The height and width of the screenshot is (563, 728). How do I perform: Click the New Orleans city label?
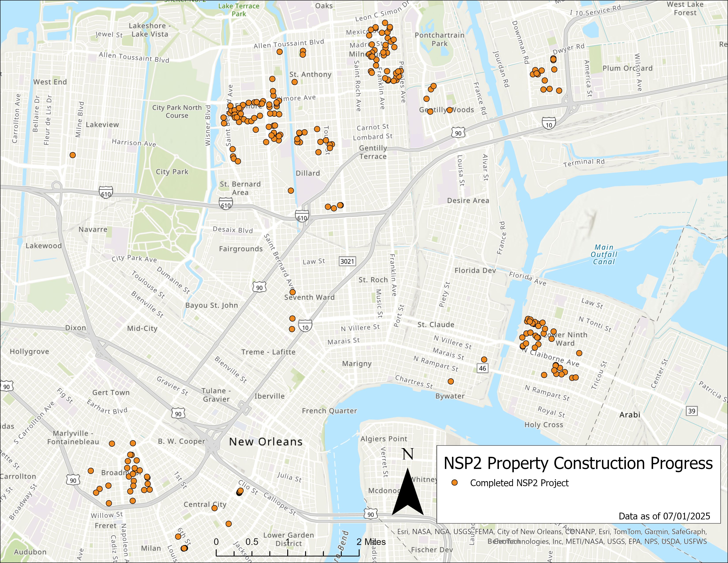click(266, 442)
